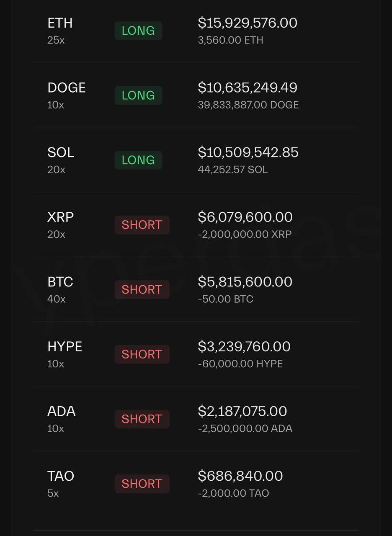Select the ETH ticker name
Viewport: 392px width, 536px height.
60,23
